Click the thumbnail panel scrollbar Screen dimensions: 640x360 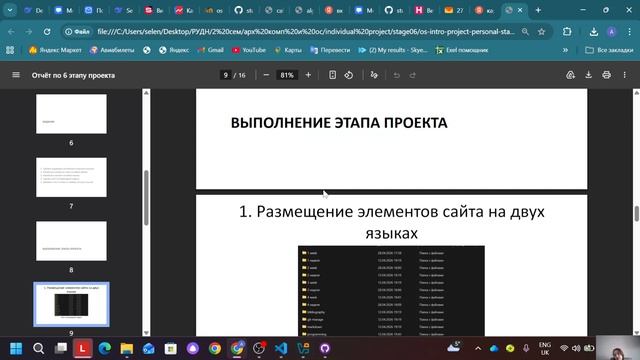pos(146,198)
